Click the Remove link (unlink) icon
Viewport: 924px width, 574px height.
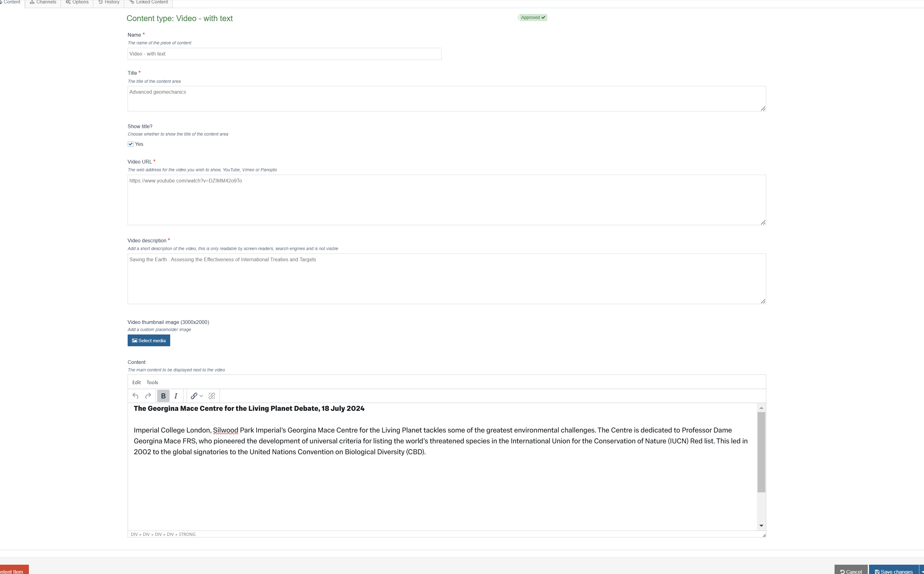tap(212, 396)
